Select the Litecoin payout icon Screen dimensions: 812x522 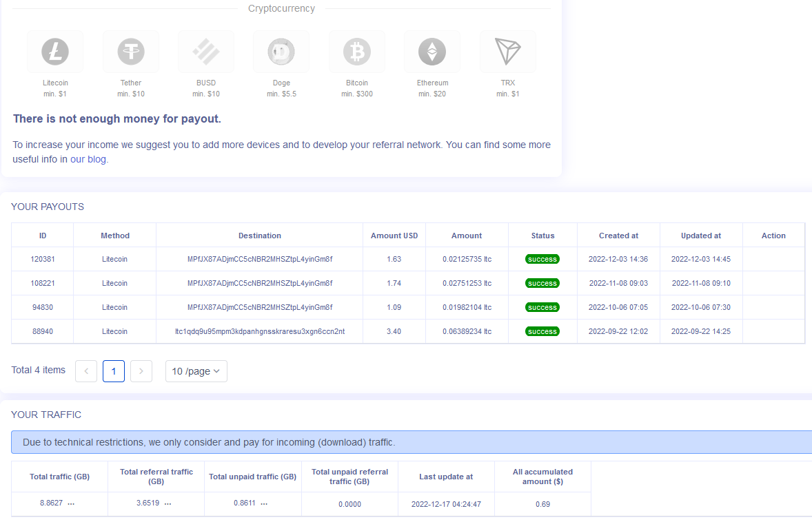[x=55, y=52]
